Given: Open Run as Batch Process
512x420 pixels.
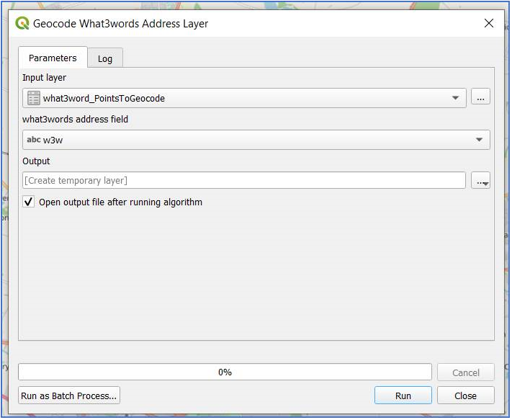Looking at the screenshot, I should point(69,396).
